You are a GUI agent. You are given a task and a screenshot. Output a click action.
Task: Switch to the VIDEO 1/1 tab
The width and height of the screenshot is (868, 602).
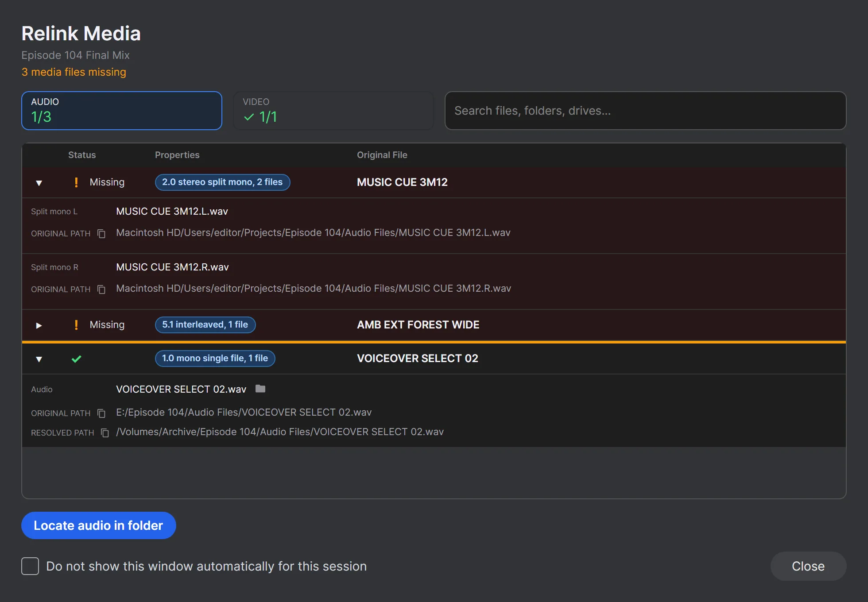point(333,111)
